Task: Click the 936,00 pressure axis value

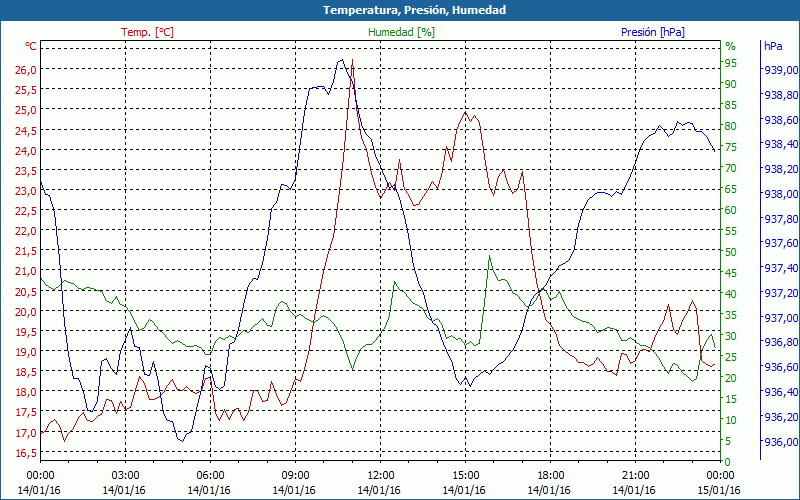Action: click(x=782, y=442)
